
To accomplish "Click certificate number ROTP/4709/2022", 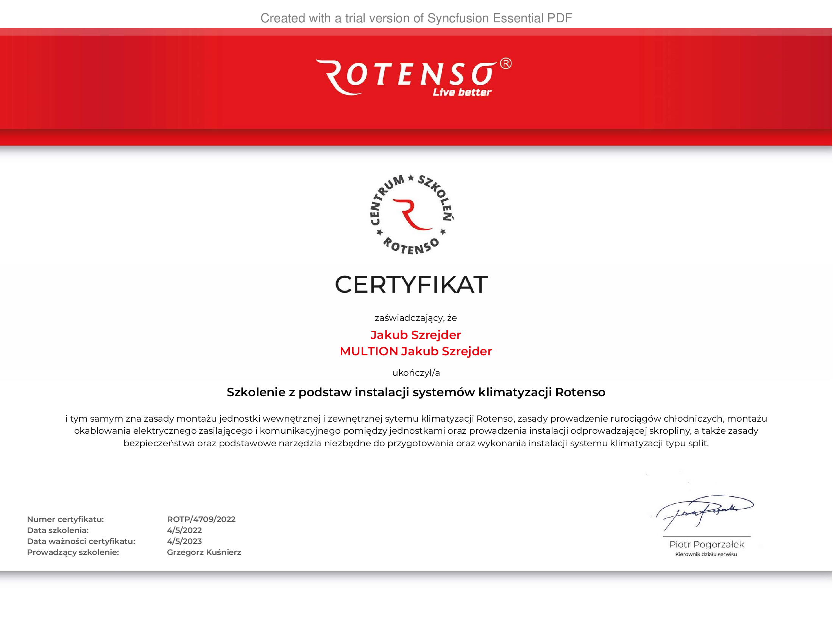I will coord(201,519).
